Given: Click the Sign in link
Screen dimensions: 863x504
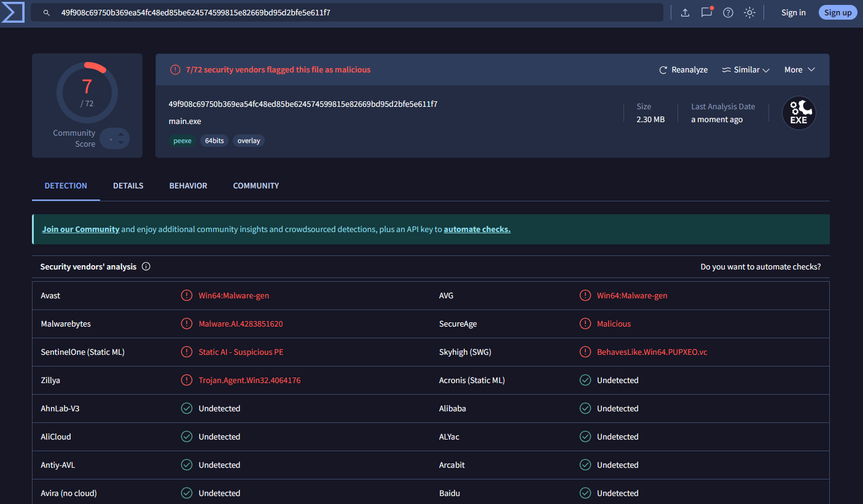Looking at the screenshot, I should click(x=794, y=12).
